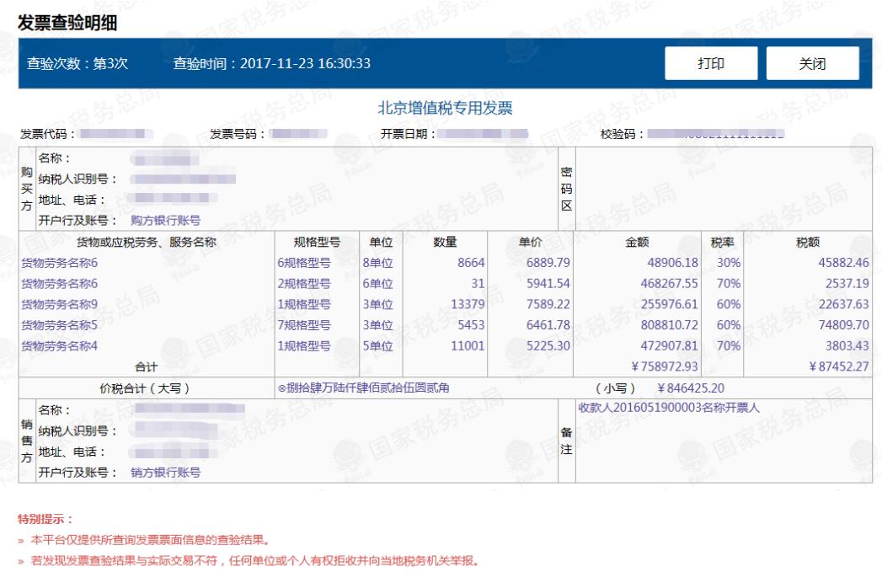
Task: Click the 备注 text with 收款人 info
Action: 669,408
